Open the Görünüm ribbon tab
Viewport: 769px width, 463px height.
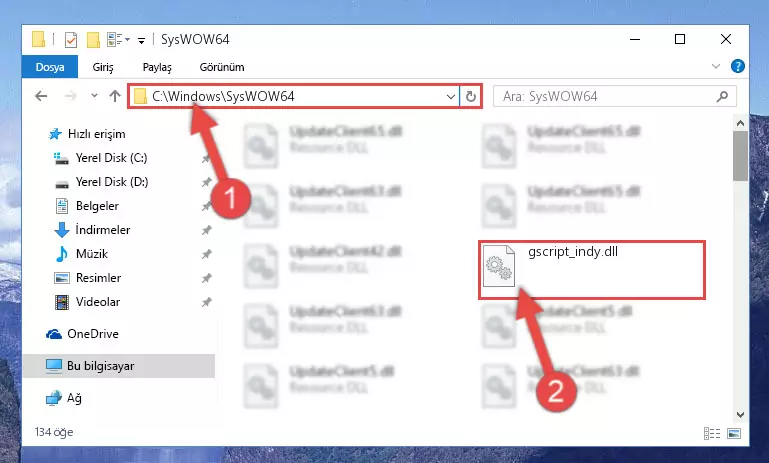pyautogui.click(x=222, y=67)
